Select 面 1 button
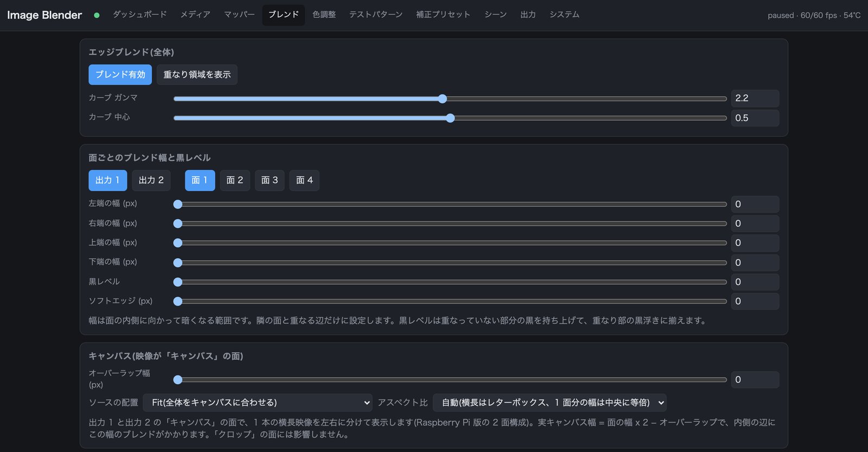 click(200, 180)
